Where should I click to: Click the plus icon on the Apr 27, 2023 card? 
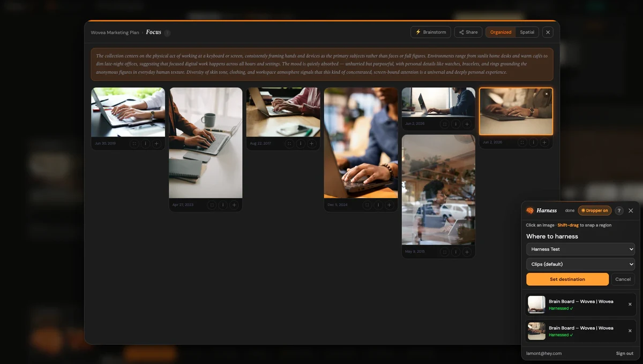(234, 205)
